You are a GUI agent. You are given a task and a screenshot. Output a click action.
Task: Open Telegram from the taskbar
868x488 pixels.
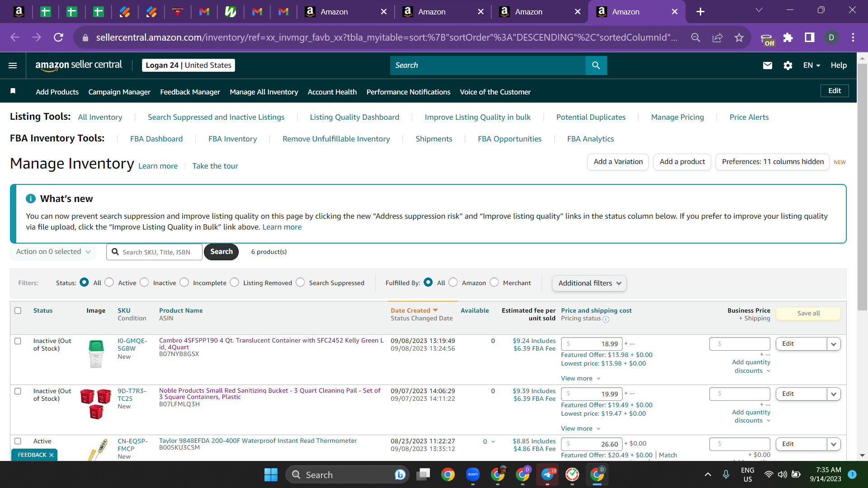pyautogui.click(x=547, y=474)
